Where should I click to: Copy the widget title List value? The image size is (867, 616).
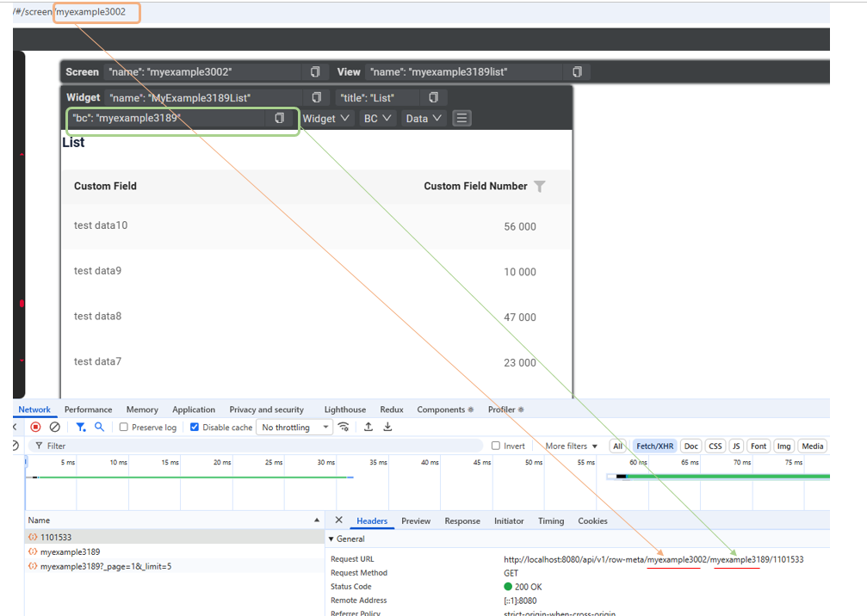click(433, 98)
